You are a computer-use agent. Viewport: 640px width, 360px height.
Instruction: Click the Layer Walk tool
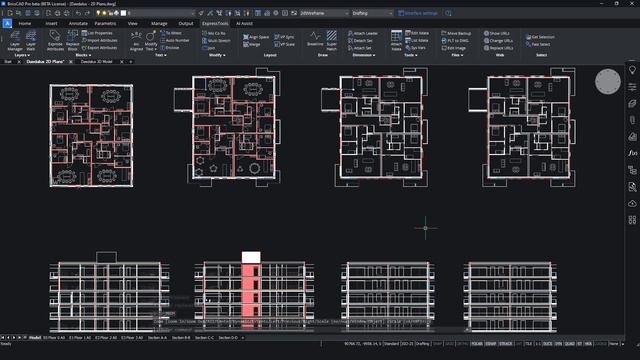[x=31, y=40]
